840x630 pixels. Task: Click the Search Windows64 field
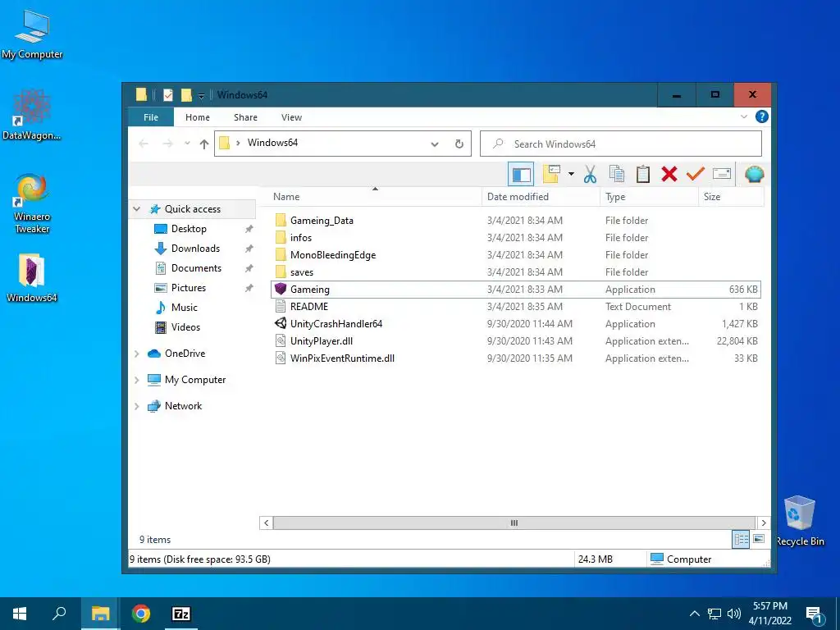(620, 144)
